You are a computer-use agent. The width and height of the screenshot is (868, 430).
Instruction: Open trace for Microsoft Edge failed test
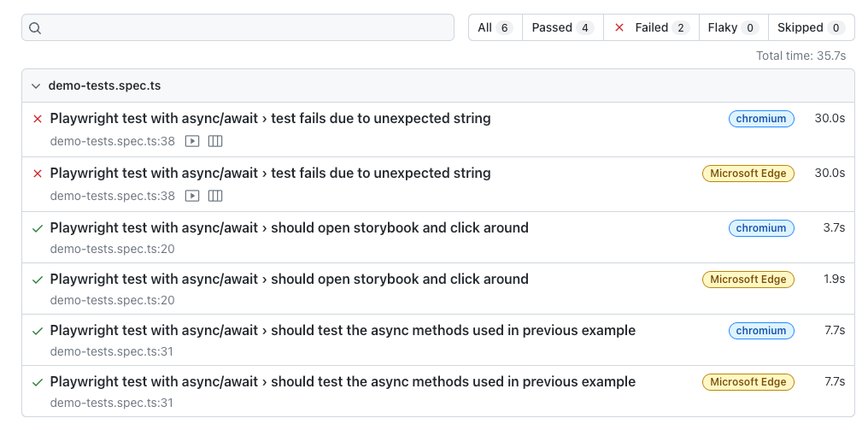coord(215,196)
